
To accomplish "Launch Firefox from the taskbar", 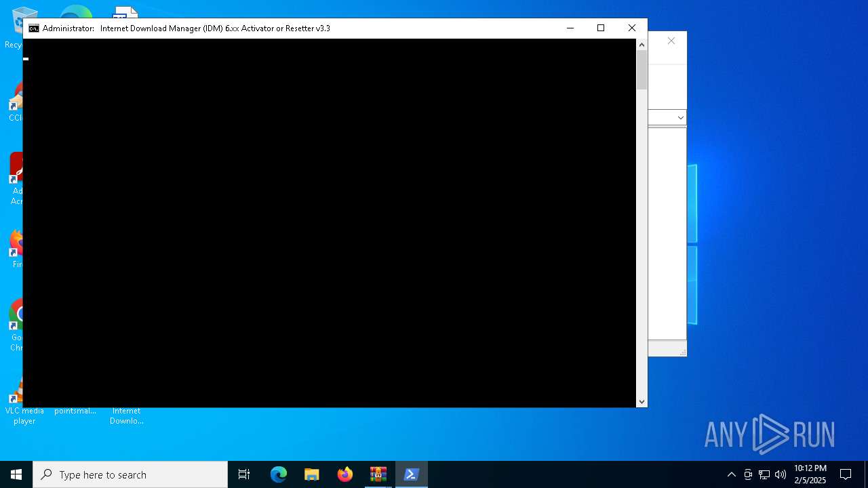I will [345, 474].
